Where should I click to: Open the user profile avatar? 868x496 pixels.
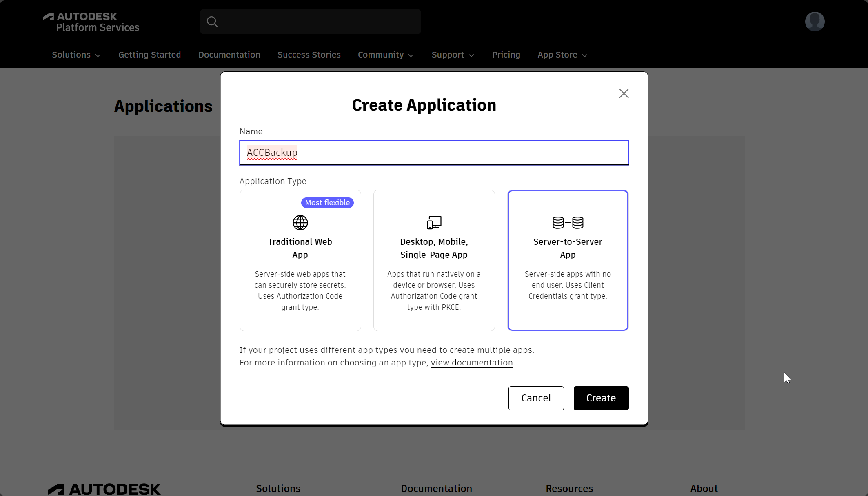point(815,22)
